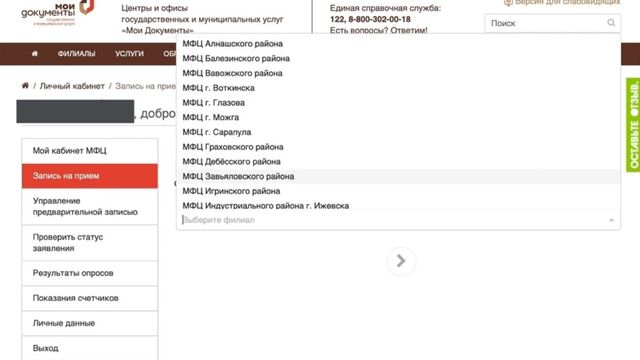Click the round next arrow button
The width and height of the screenshot is (640, 360).
[401, 261]
